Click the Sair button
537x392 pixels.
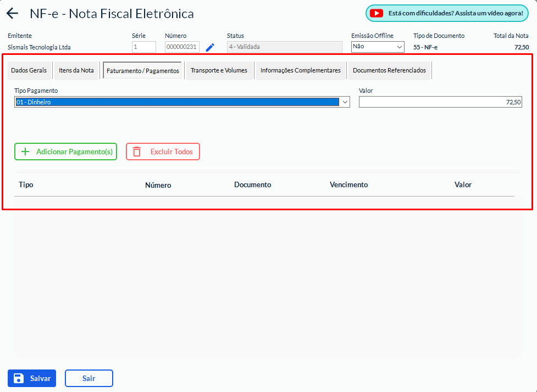click(x=88, y=378)
